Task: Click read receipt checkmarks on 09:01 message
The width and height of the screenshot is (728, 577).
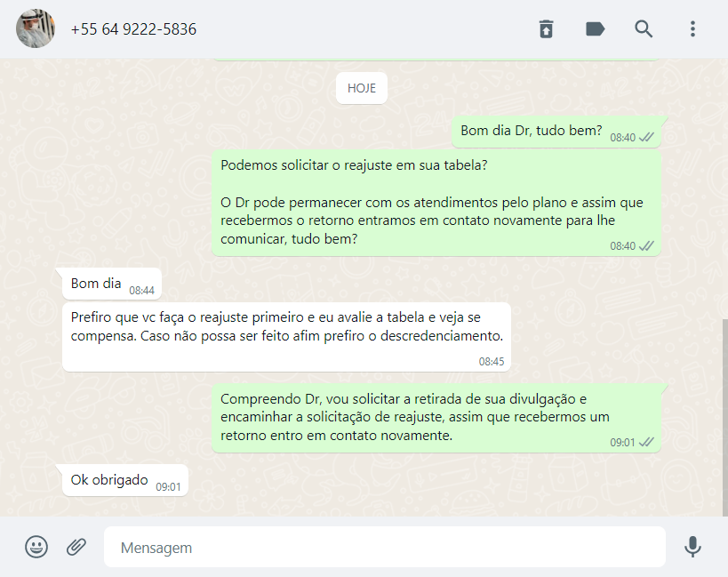Action: (646, 443)
